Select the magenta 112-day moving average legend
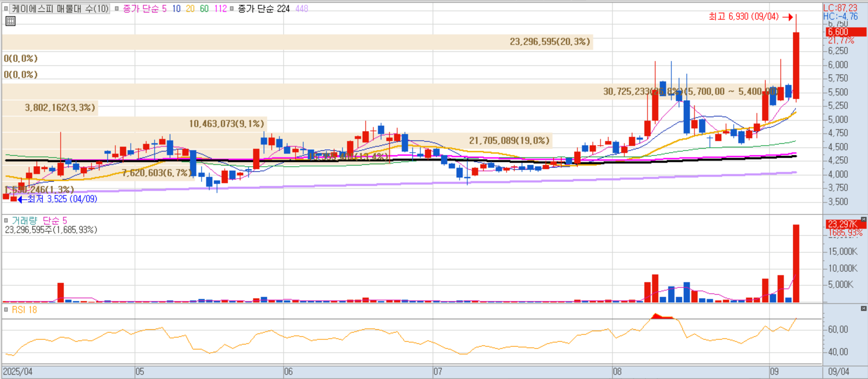This screenshot has width=868, height=379. [x=221, y=8]
